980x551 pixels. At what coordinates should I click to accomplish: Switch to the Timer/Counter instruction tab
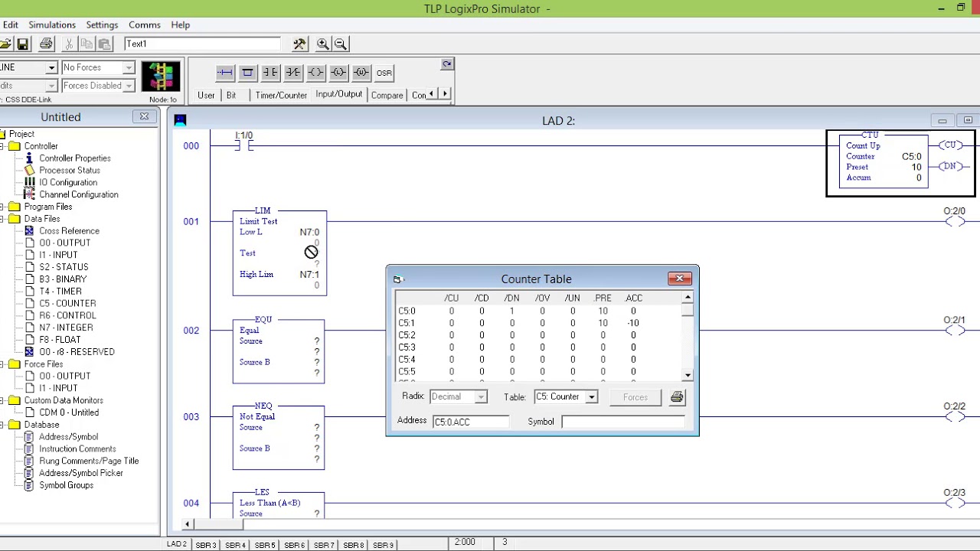point(281,95)
